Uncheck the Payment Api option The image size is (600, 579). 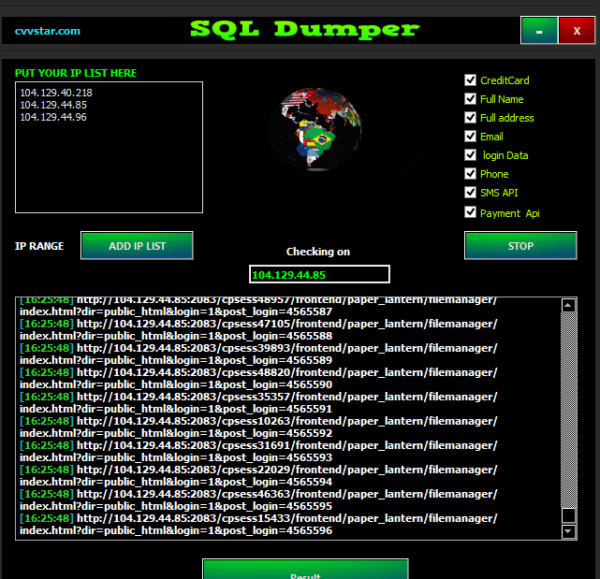pyautogui.click(x=471, y=212)
